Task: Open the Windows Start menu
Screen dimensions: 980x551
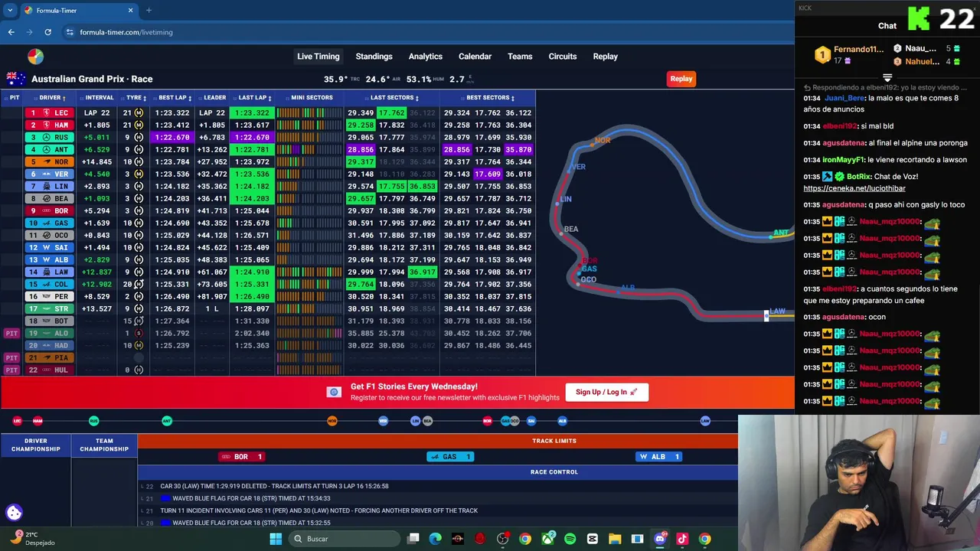Action: pyautogui.click(x=276, y=539)
